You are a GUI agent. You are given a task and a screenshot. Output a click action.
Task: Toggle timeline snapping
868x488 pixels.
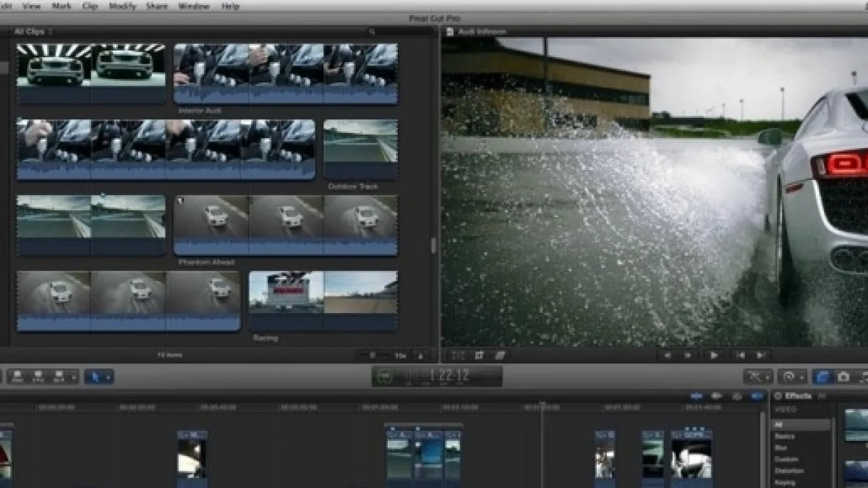[x=757, y=396]
